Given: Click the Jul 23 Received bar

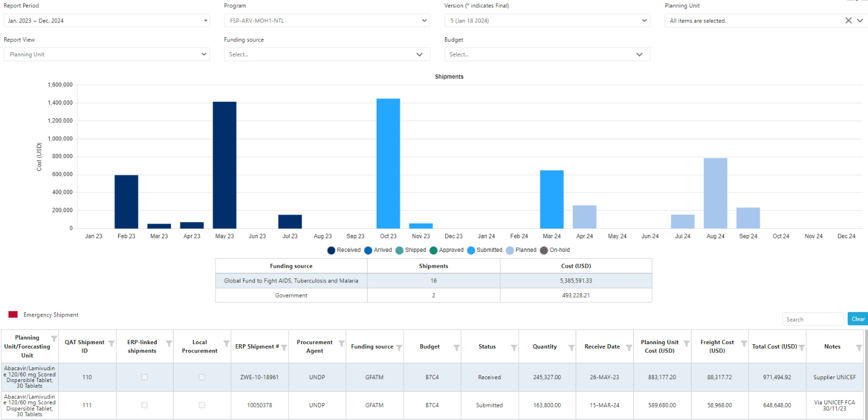Looking at the screenshot, I should (x=290, y=222).
